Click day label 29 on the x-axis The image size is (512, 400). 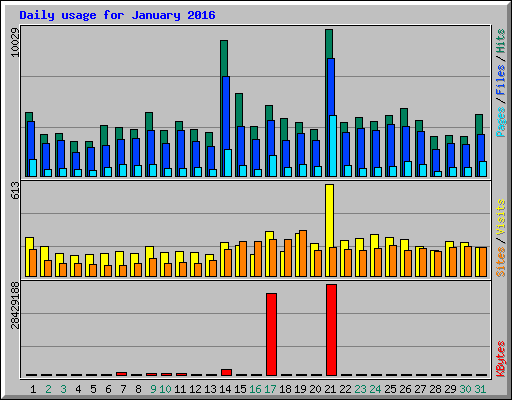[x=450, y=389]
